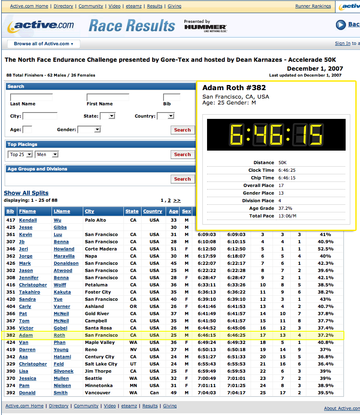Click first name Jorge link
This screenshot has height=415, width=360.
click(x=26, y=256)
